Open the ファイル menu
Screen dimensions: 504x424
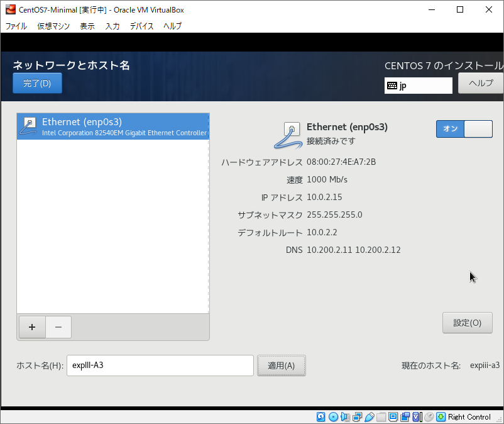pos(16,26)
